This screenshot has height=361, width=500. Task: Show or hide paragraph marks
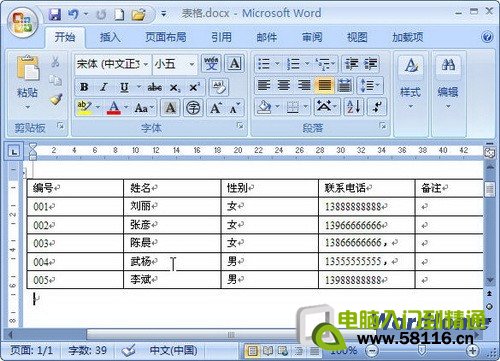pos(377,107)
